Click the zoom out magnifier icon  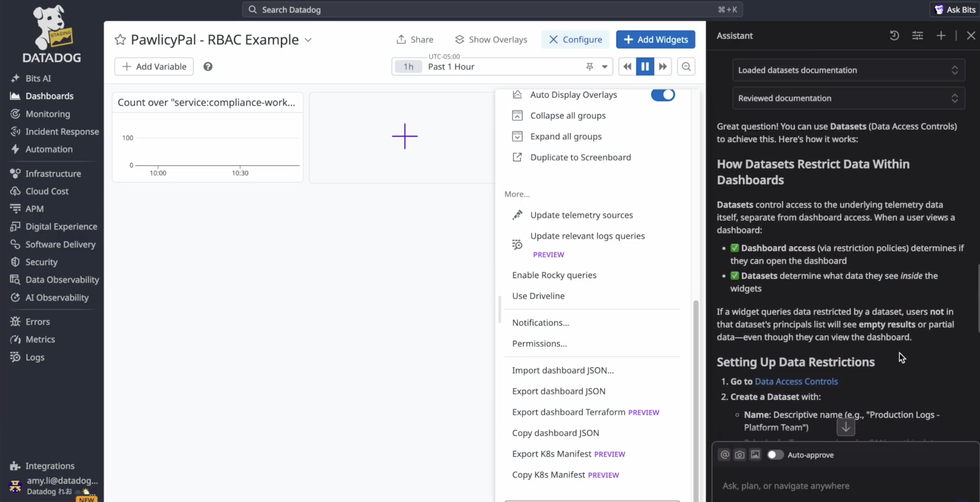pos(686,67)
